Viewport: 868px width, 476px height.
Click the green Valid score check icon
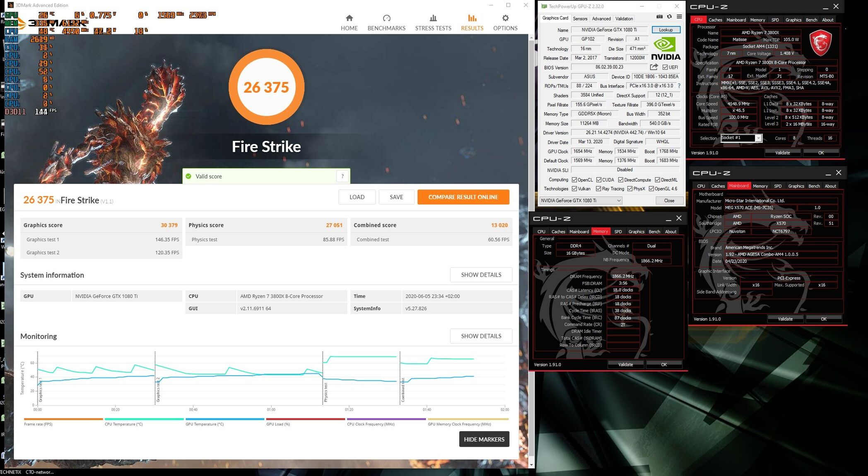click(188, 176)
